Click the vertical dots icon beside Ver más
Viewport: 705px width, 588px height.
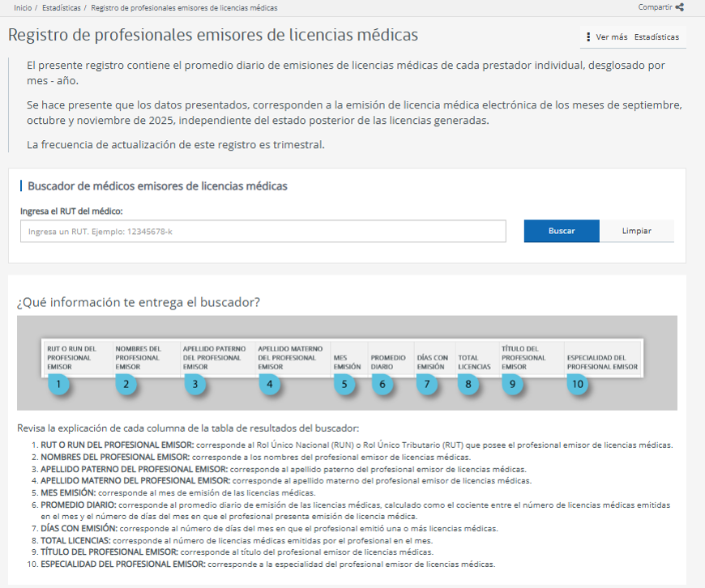click(x=587, y=36)
